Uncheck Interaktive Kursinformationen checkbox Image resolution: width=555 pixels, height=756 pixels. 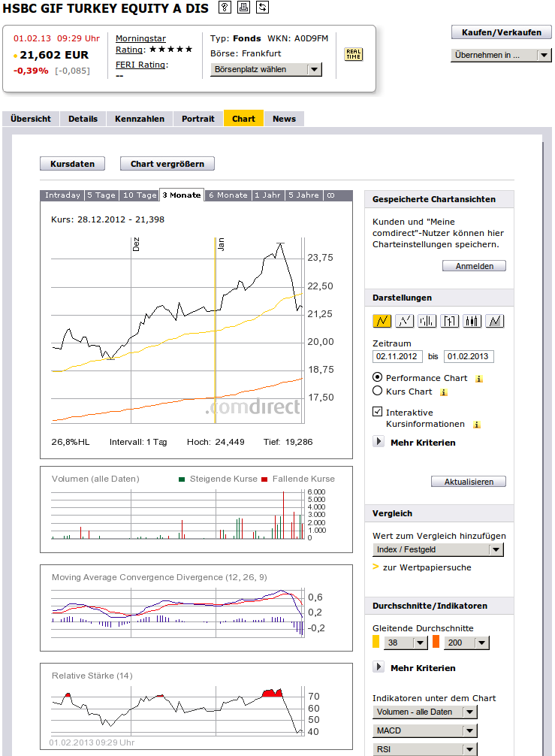coord(378,412)
